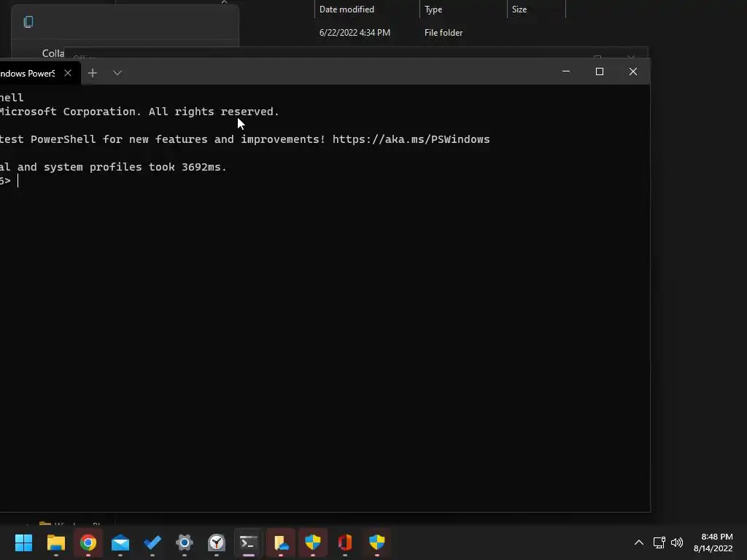Open Settings gear icon in taskbar
The width and height of the screenshot is (747, 560).
pyautogui.click(x=185, y=542)
